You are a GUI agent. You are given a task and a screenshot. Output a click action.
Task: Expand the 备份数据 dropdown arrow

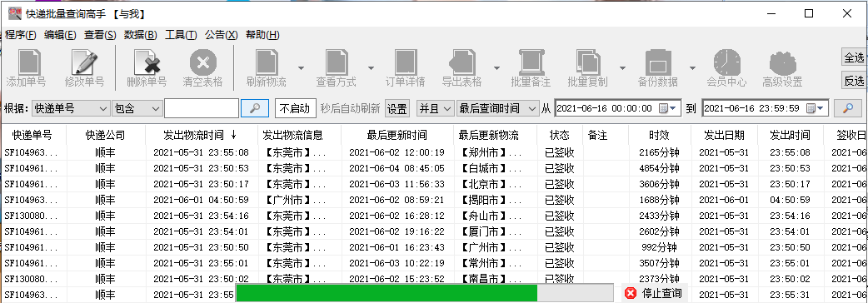click(692, 68)
